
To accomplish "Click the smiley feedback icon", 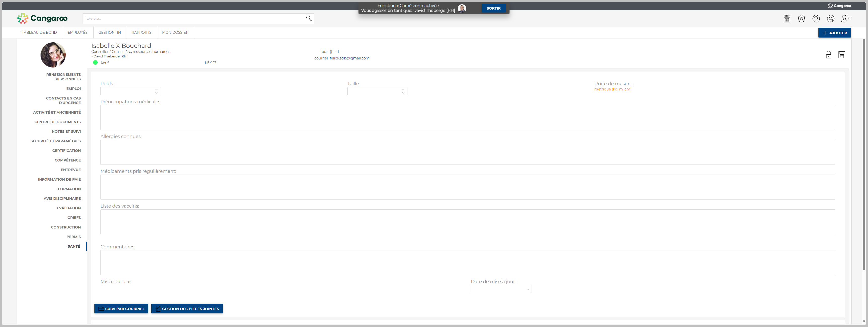I will pyautogui.click(x=830, y=19).
